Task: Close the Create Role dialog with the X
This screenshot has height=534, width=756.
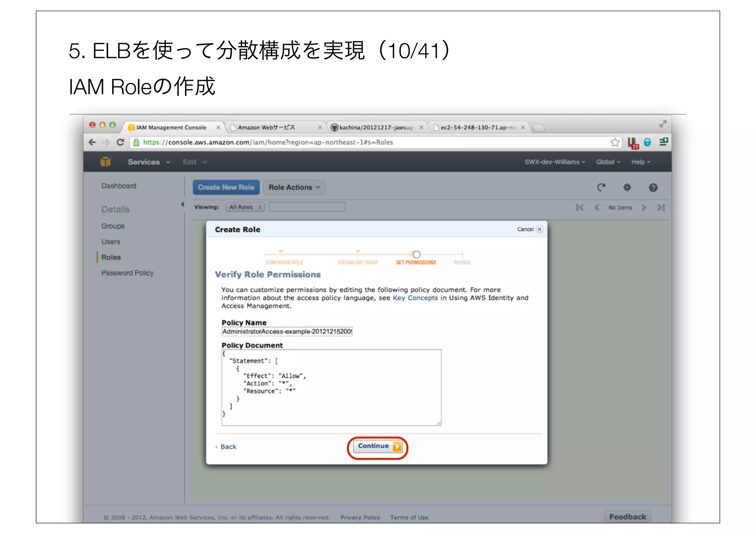Action: click(539, 229)
